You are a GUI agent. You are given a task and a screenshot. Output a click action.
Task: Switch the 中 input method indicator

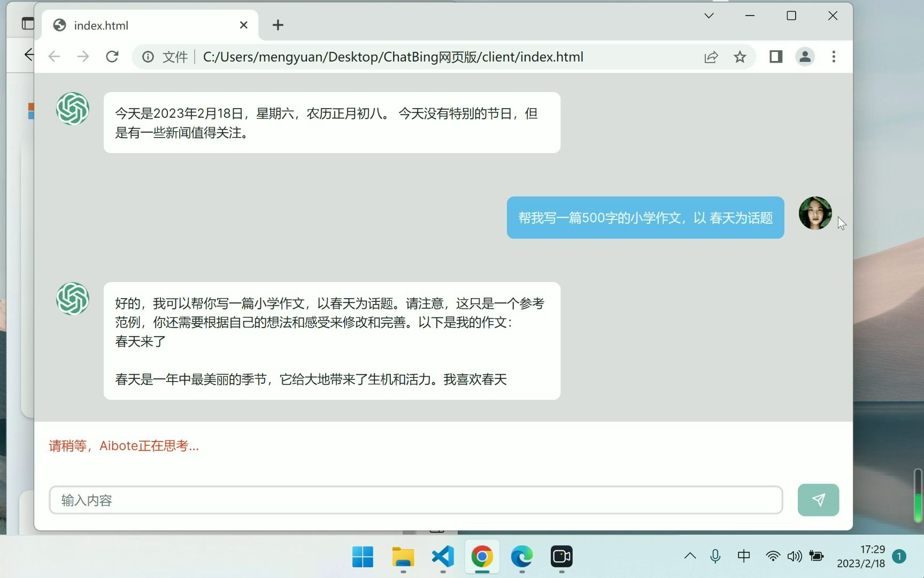743,556
